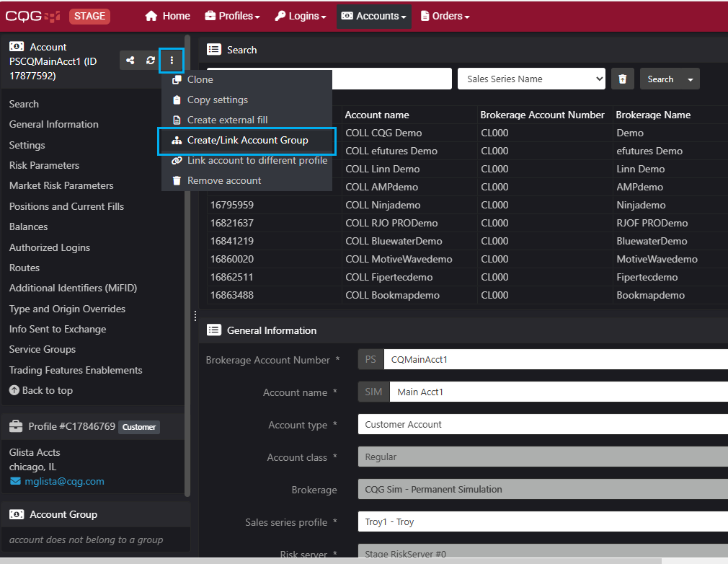The width and height of the screenshot is (728, 564).
Task: Open Market Risk Parameters section
Action: pos(61,186)
